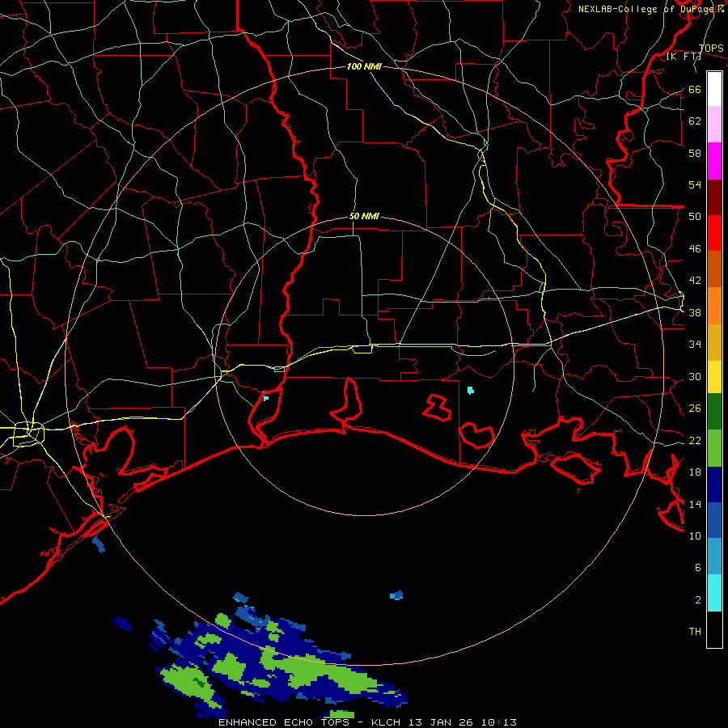Click legend value "10"
728x728 pixels.
pyautogui.click(x=695, y=535)
